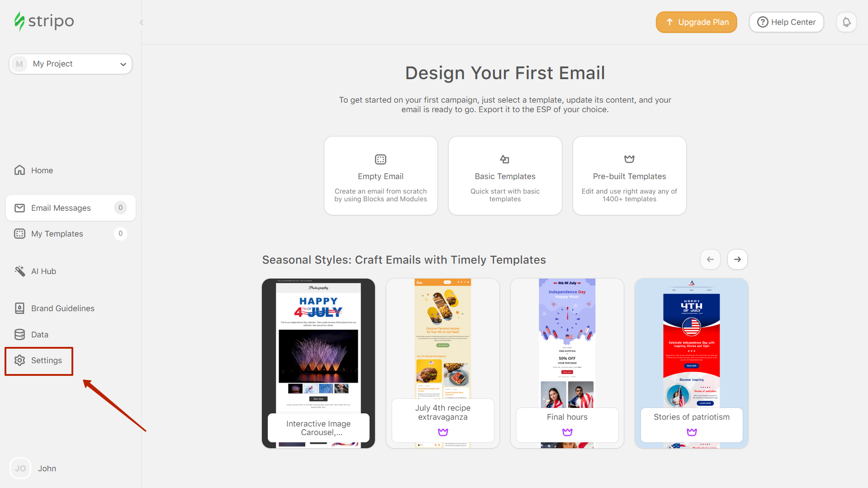The width and height of the screenshot is (868, 488).
Task: Click the Settings gear icon
Action: 19,360
